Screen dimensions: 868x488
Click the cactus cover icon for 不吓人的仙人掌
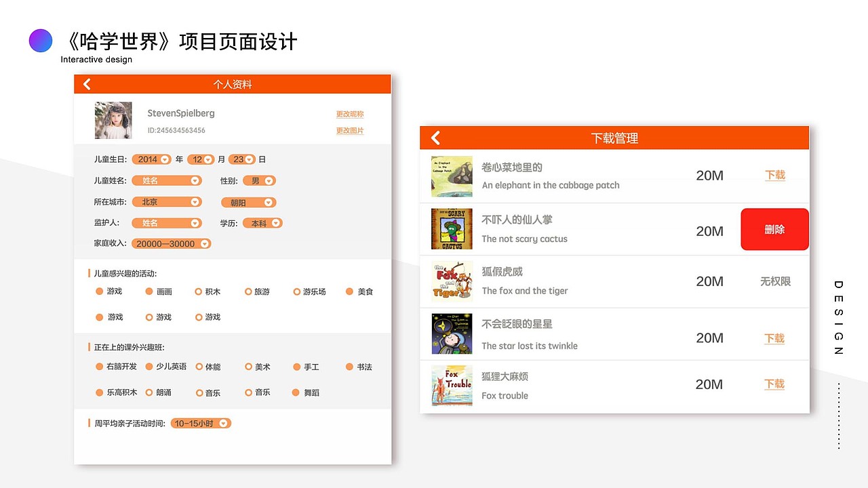(x=452, y=228)
